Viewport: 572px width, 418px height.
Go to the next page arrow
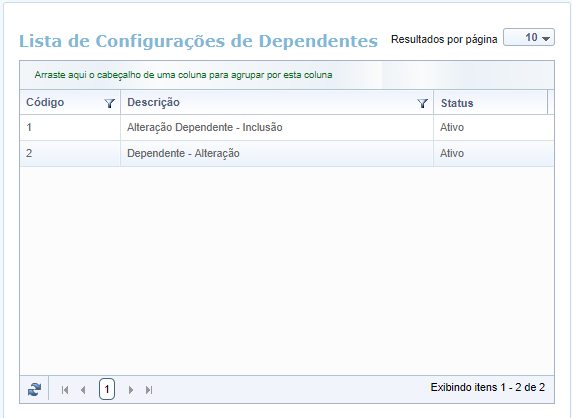click(131, 390)
